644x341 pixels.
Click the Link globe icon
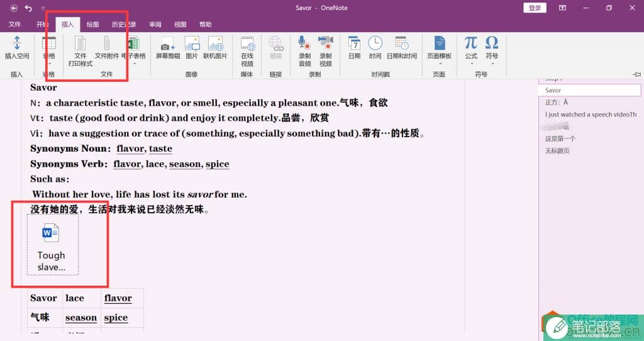coord(275,43)
